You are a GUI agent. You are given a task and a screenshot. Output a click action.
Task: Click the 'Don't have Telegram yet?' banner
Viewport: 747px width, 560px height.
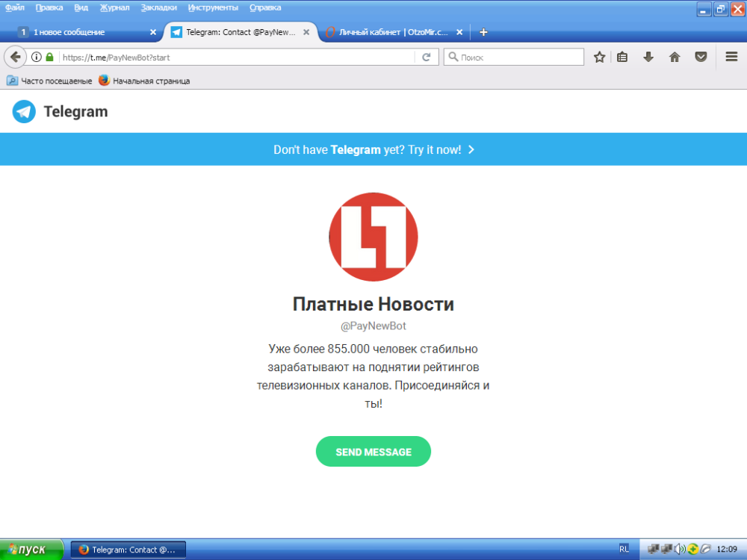click(x=373, y=149)
